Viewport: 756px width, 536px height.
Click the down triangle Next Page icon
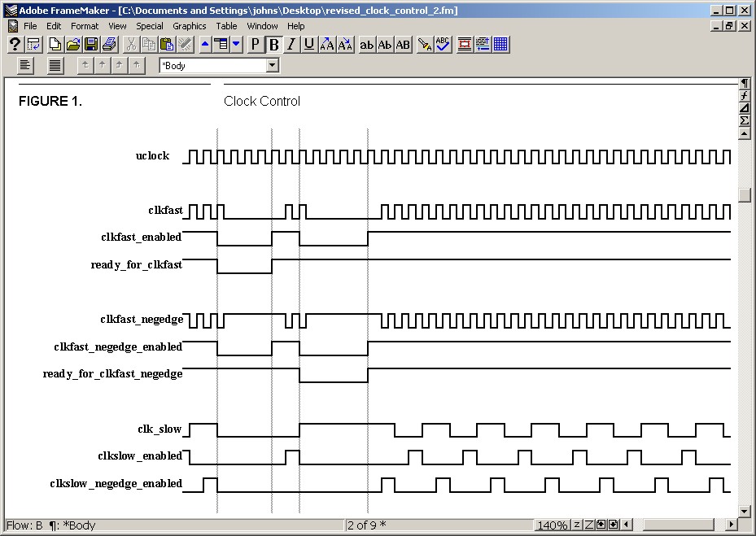(236, 45)
